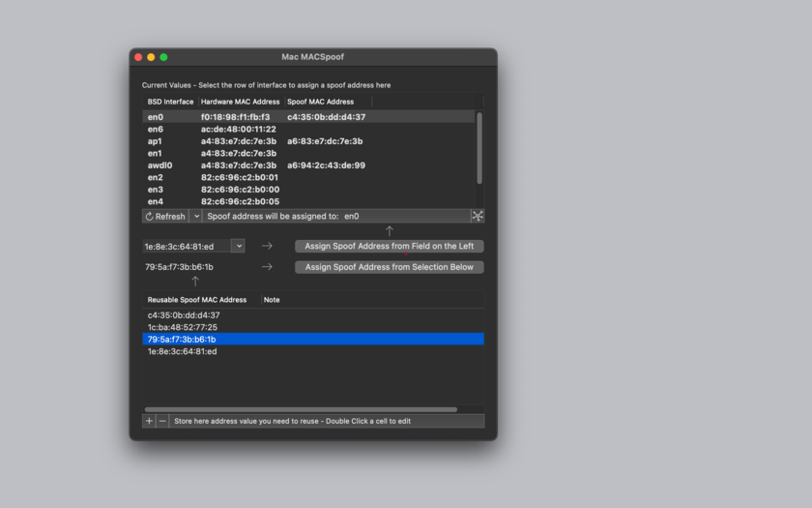Viewport: 812px width, 508px height.
Task: Click the interface table vertical scrollbar
Action: coord(479,148)
